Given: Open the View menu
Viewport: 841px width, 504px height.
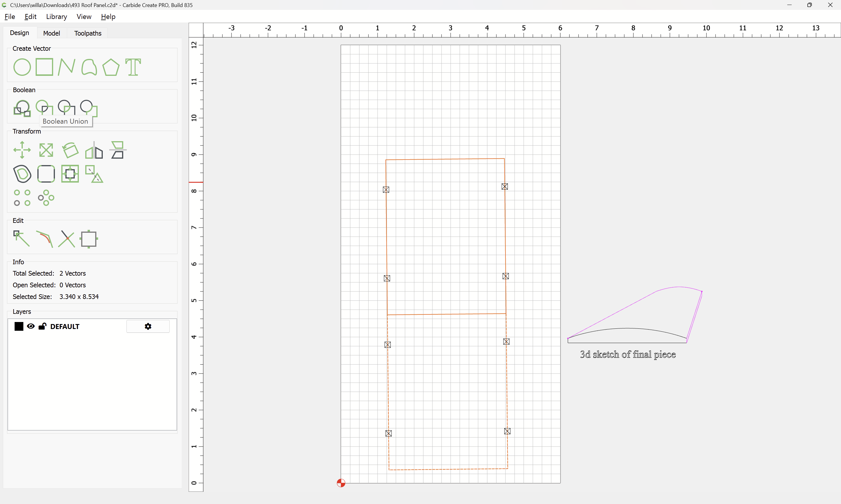Looking at the screenshot, I should click(84, 17).
